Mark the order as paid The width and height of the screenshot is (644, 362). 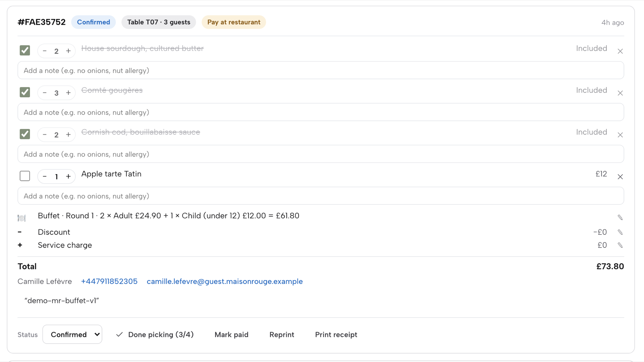(x=232, y=335)
